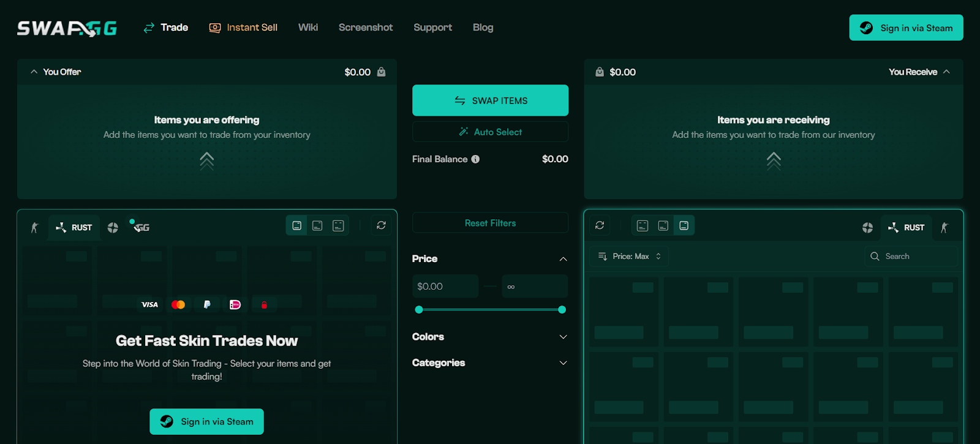
Task: Switch your inventory to the medium card view
Action: coord(317,225)
